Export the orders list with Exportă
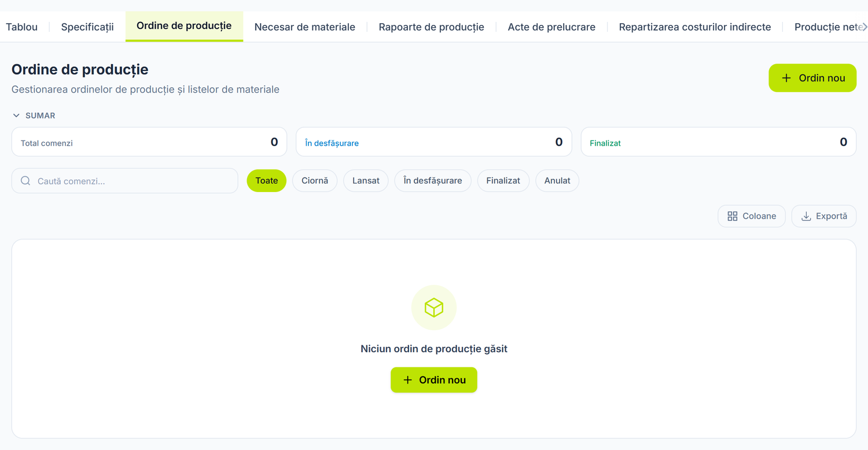Screen dimensions: 868x450 pos(824,216)
